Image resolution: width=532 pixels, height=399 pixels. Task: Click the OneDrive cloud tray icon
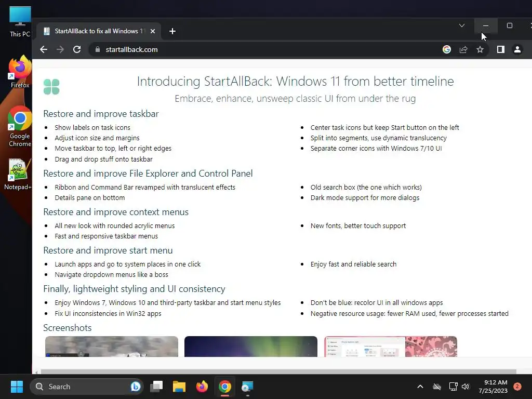tap(437, 387)
